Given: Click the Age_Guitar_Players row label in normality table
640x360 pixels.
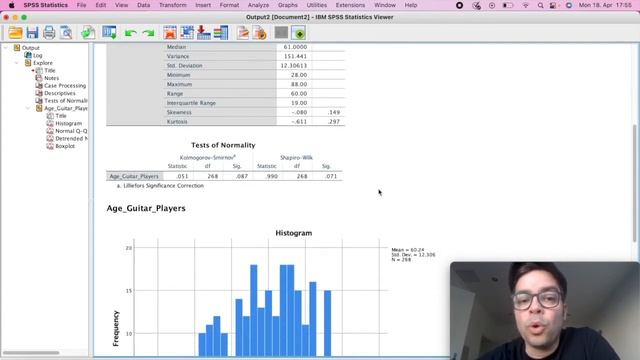Looking at the screenshot, I should click(x=134, y=176).
